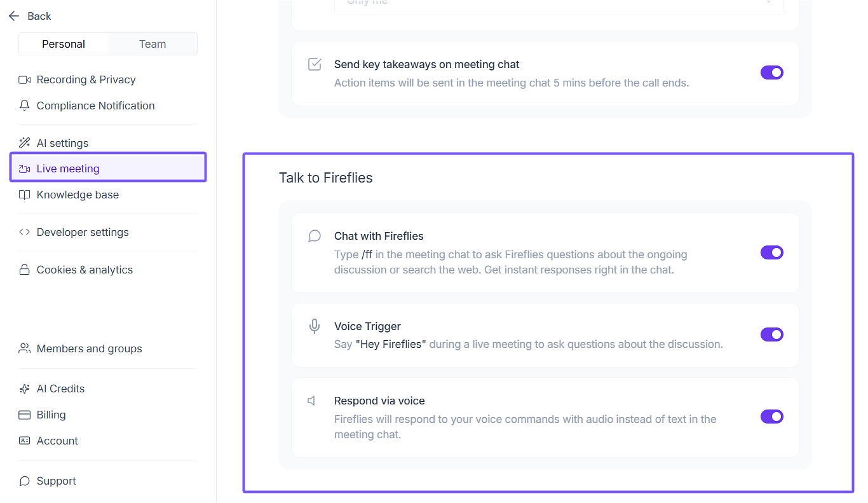Click the Type /ff description text
This screenshot has height=503, width=868.
[511, 262]
